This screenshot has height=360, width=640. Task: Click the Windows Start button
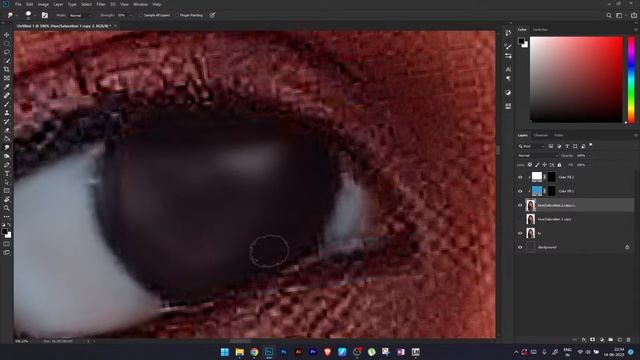click(224, 352)
